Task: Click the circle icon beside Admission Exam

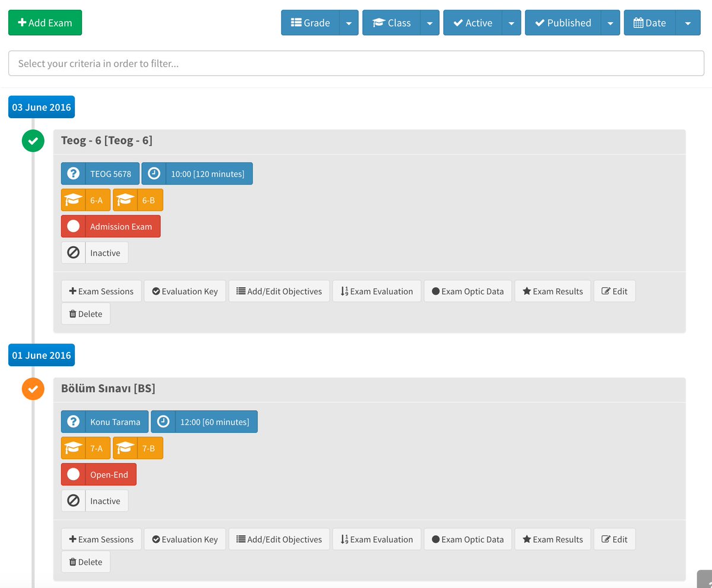Action: tap(74, 226)
